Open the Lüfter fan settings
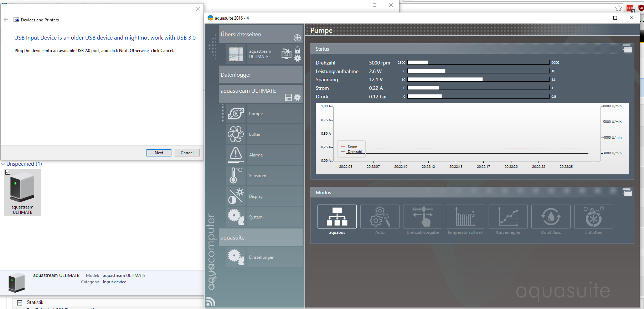 pyautogui.click(x=236, y=134)
